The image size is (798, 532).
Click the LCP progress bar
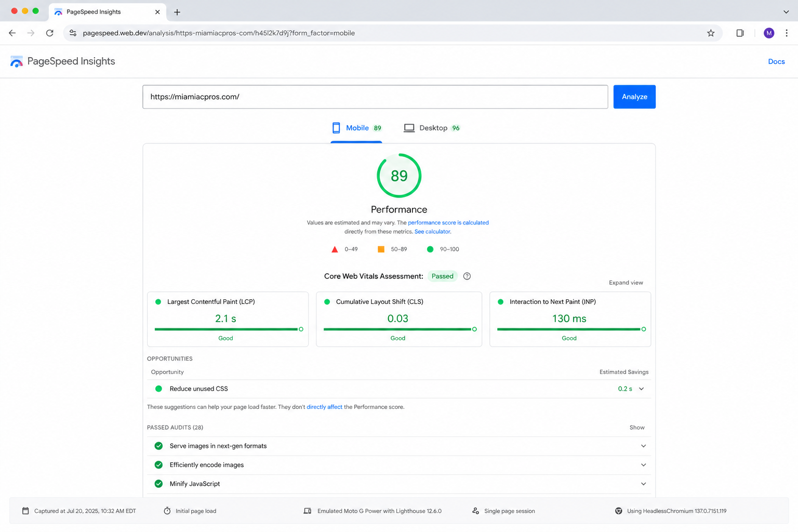(x=229, y=329)
